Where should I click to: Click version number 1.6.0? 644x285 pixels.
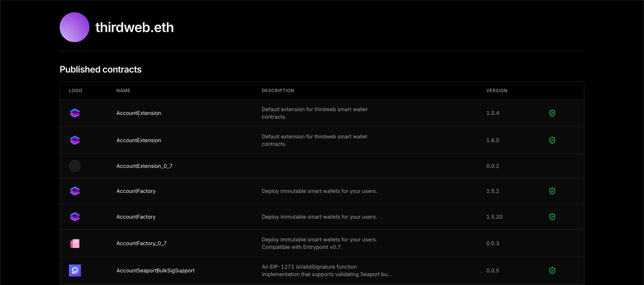tap(493, 140)
